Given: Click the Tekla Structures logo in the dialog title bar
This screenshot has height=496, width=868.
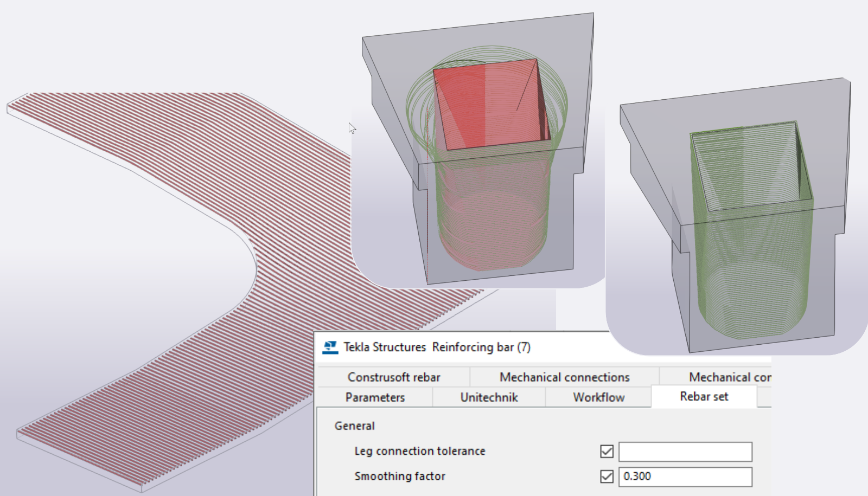Looking at the screenshot, I should (330, 347).
